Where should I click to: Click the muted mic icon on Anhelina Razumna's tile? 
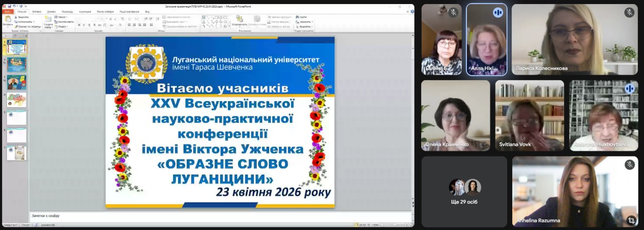coord(629,165)
